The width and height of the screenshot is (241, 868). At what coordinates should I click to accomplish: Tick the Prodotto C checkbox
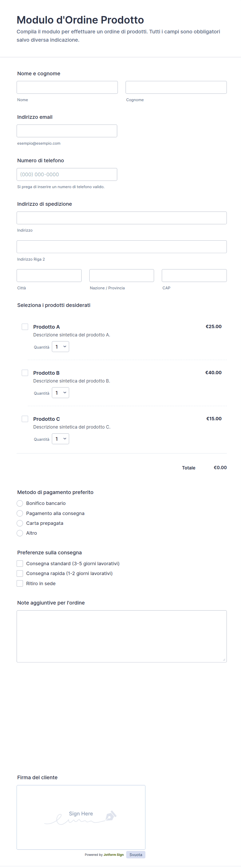click(x=25, y=419)
